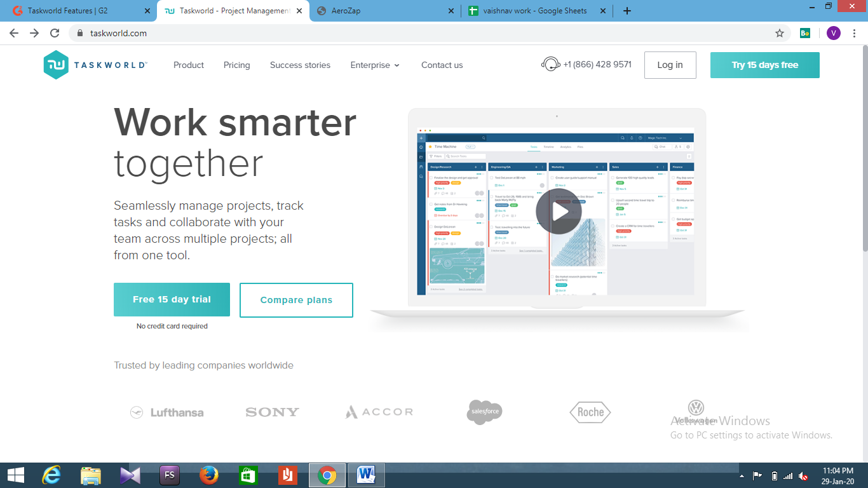The image size is (868, 488).
Task: Click the green Bo browser extension icon
Action: pyautogui.click(x=805, y=33)
